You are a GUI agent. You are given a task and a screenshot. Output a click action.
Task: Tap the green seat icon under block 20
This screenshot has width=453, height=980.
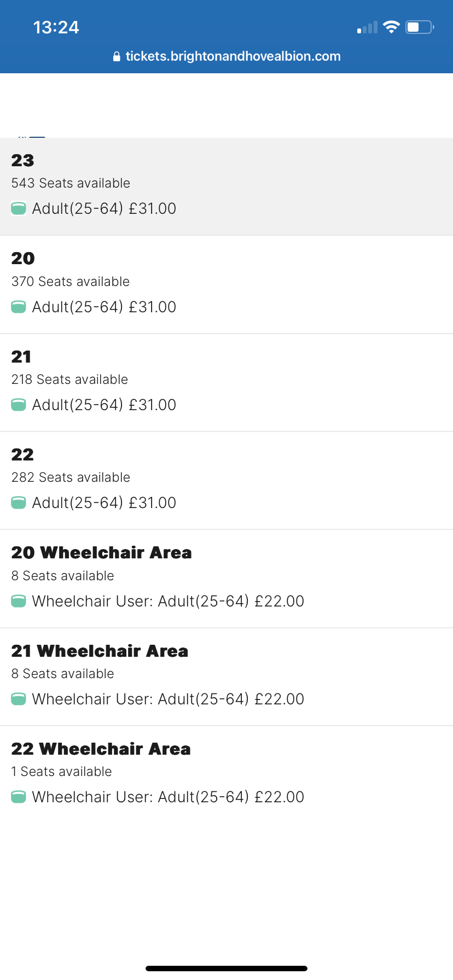coord(19,307)
